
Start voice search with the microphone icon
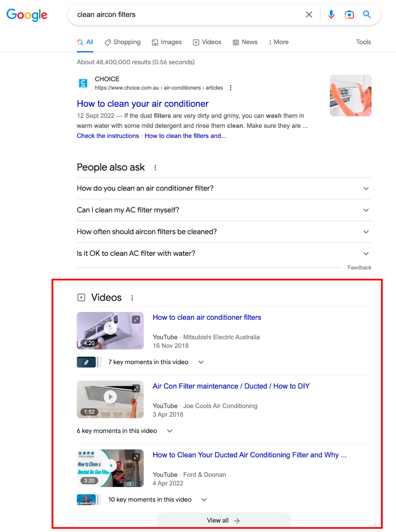click(x=331, y=15)
